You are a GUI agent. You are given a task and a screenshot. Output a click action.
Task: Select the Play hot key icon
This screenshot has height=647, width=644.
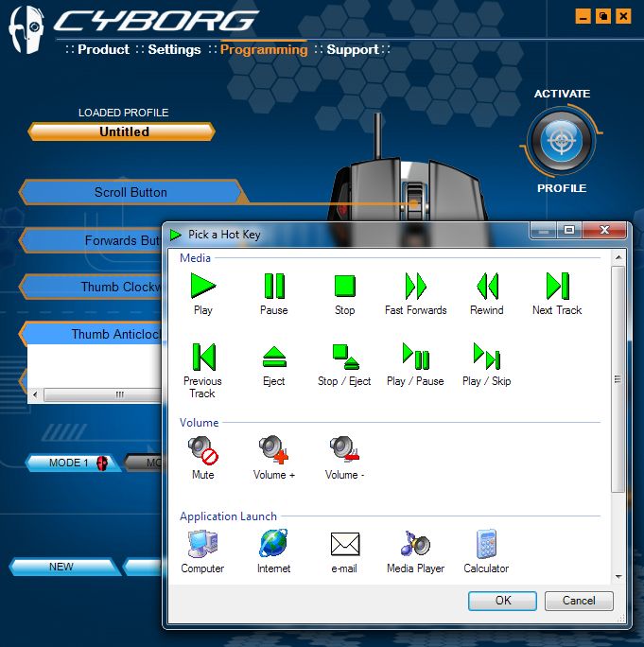click(202, 286)
